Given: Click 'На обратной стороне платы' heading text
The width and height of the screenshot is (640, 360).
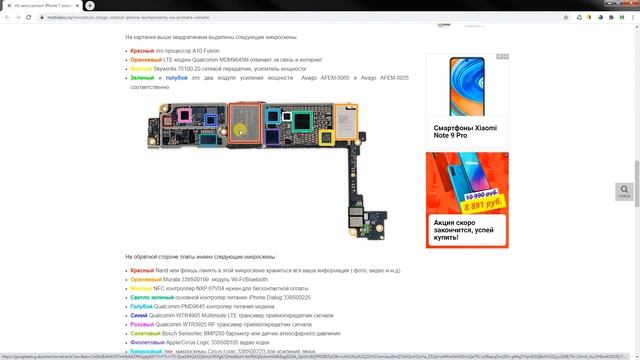Looking at the screenshot, I should click(200, 257).
